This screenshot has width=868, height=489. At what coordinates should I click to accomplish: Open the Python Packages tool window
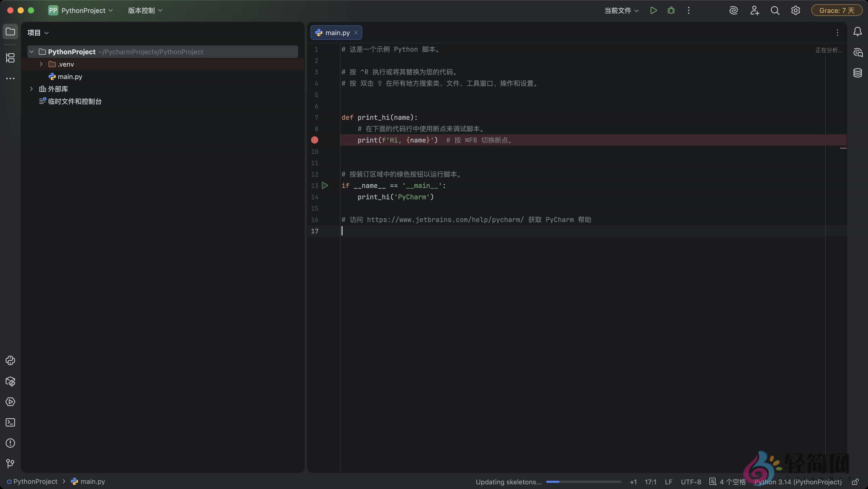click(10, 381)
